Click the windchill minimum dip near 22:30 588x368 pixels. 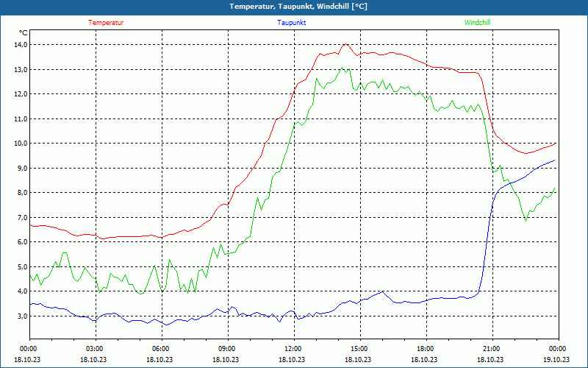pyautogui.click(x=526, y=220)
